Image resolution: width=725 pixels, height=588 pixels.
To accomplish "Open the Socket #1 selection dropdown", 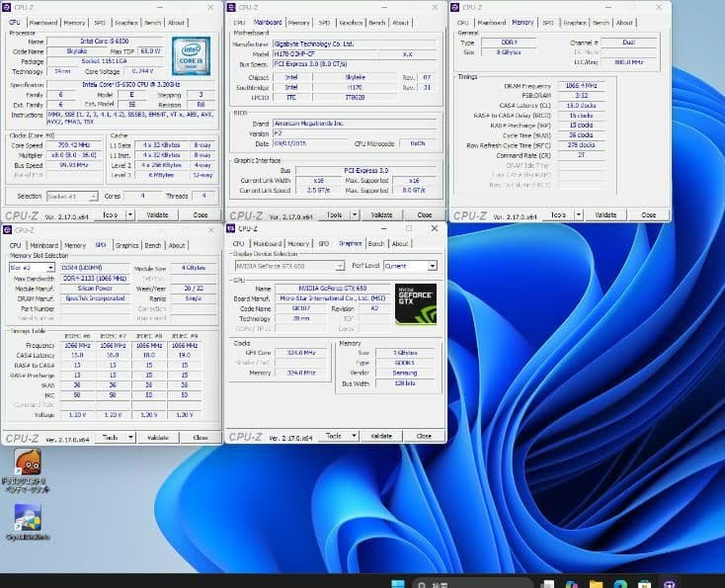I will pyautogui.click(x=72, y=197).
